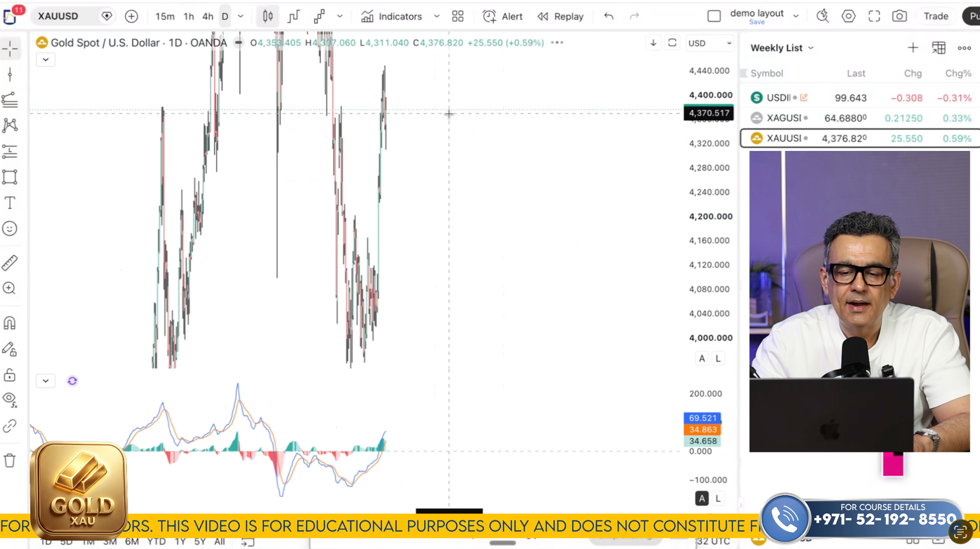The width and height of the screenshot is (980, 549).
Task: Open watchlist advanced view table icon
Action: (939, 48)
